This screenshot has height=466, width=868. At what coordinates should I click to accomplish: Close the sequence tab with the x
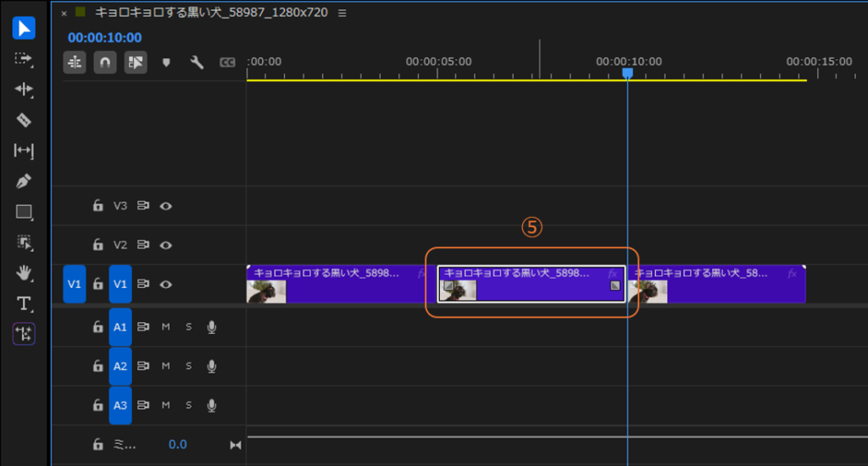(64, 14)
